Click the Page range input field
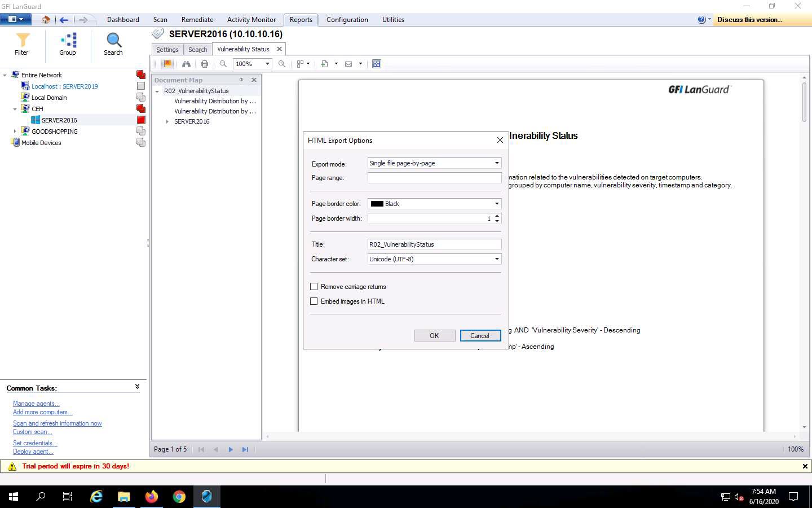The height and width of the screenshot is (508, 812). 434,178
